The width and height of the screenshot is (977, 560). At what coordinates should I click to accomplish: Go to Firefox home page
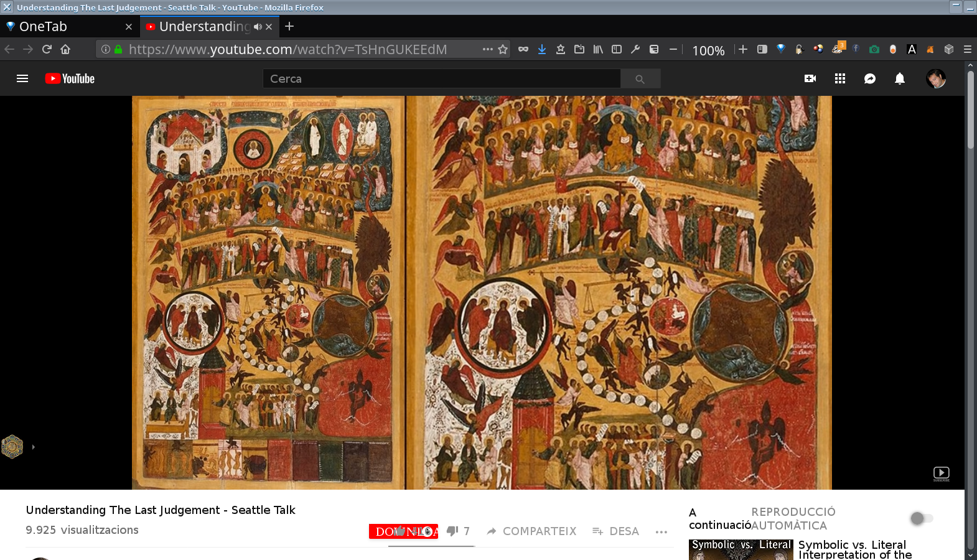point(65,49)
